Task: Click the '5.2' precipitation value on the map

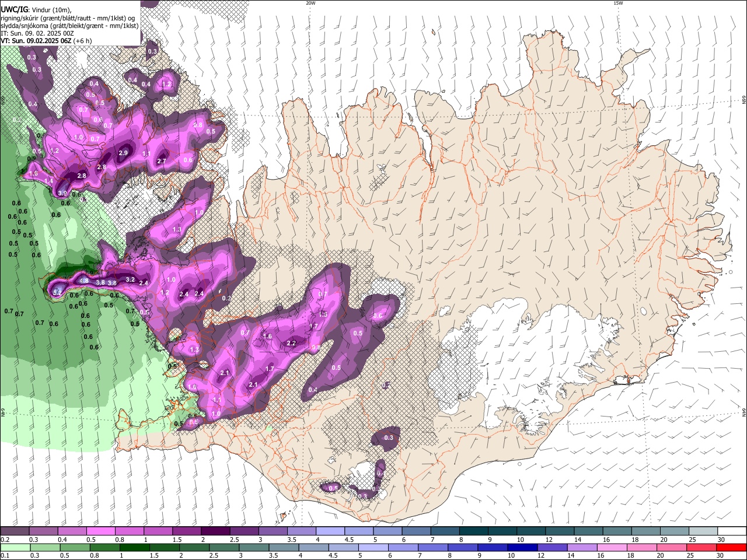Action: 57,292
